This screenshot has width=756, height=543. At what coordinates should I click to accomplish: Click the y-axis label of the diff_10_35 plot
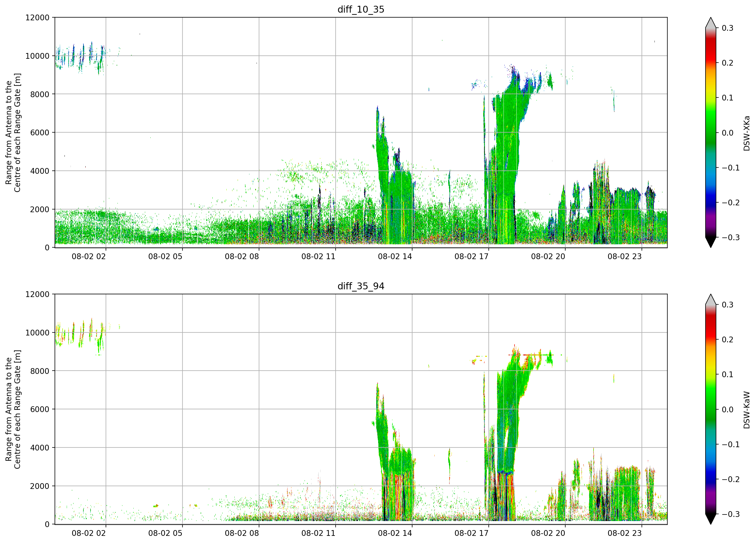pyautogui.click(x=13, y=132)
